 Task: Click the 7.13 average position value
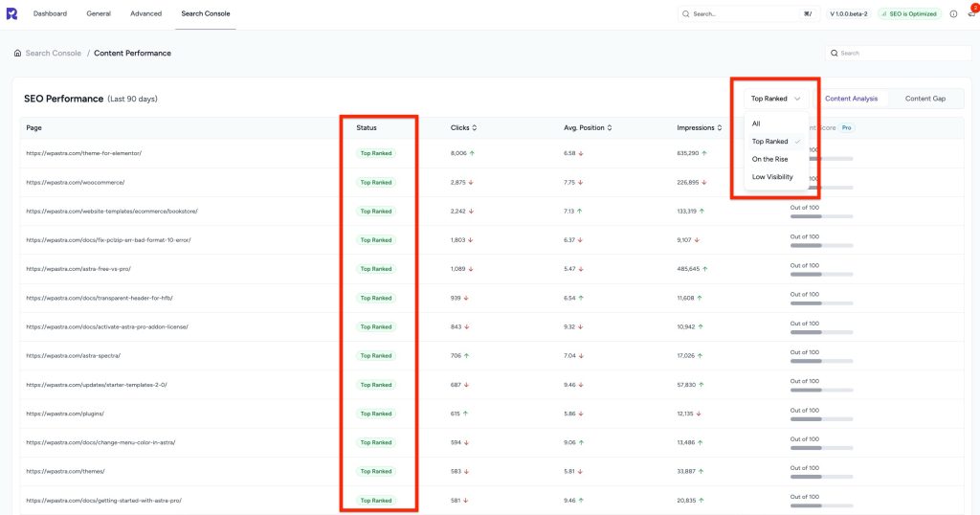pos(568,212)
